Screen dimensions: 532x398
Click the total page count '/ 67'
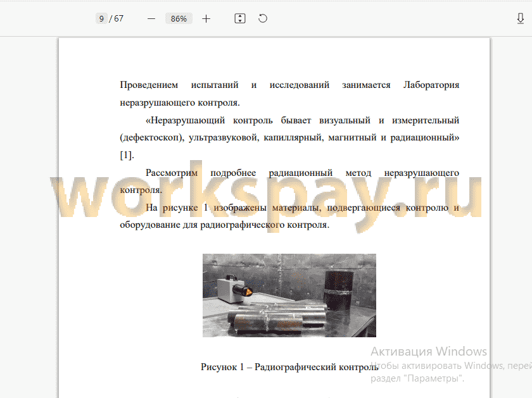pyautogui.click(x=117, y=18)
